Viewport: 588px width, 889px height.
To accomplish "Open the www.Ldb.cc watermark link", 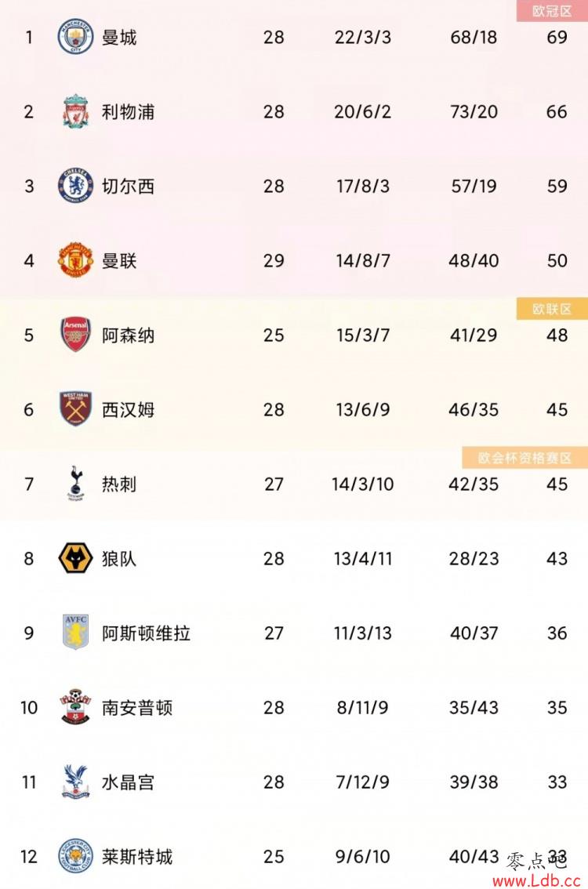I will [536, 881].
